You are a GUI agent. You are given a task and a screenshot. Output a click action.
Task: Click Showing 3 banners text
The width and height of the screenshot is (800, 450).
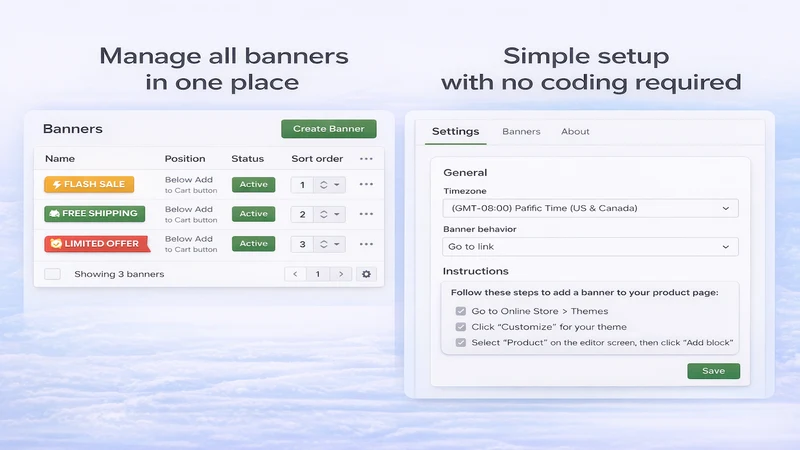[x=119, y=274]
